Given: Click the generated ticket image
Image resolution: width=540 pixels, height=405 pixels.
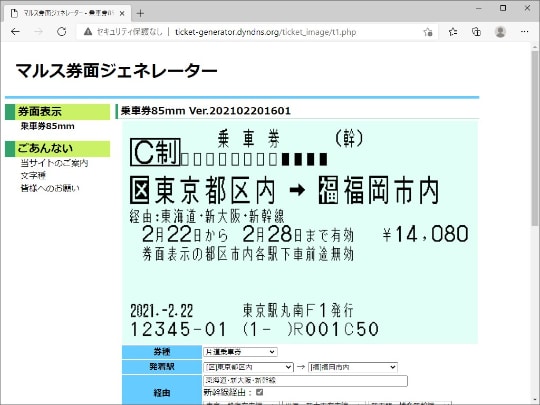Looking at the screenshot, I should [x=300, y=231].
